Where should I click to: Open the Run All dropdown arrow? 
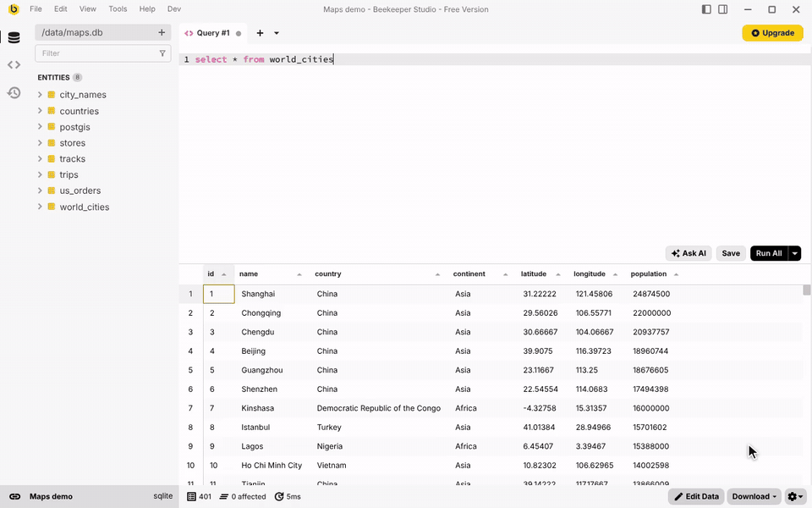tap(794, 253)
